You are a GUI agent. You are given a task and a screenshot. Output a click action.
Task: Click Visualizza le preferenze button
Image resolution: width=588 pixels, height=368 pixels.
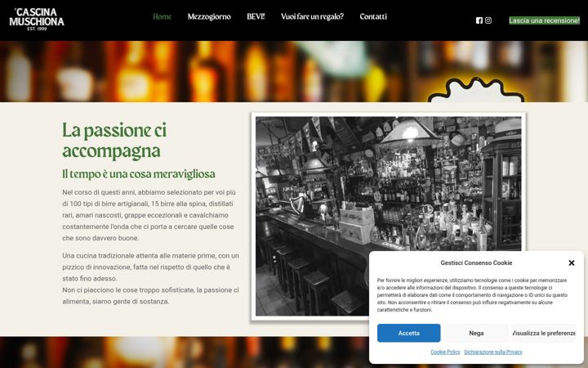click(544, 333)
